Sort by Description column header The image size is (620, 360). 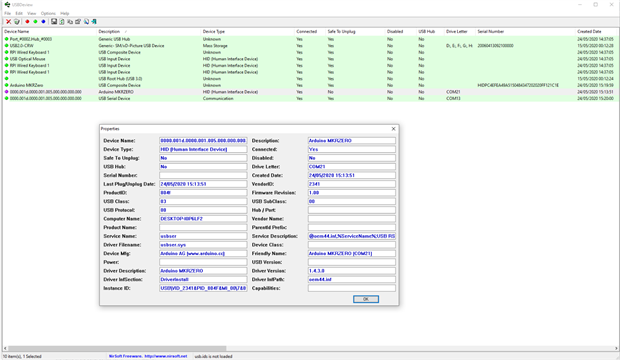149,31
